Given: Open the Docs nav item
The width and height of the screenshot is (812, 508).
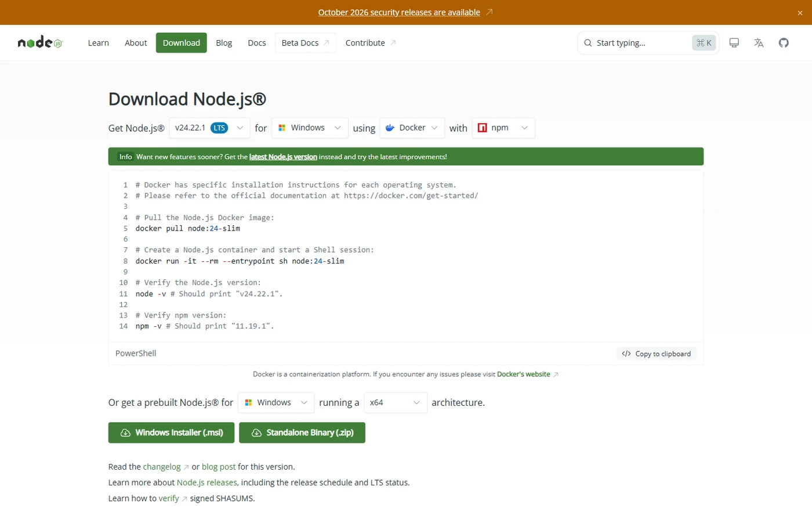Looking at the screenshot, I should click(x=257, y=43).
